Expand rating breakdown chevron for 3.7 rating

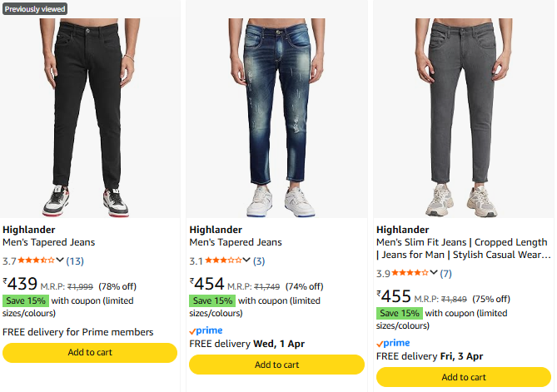[x=60, y=261]
